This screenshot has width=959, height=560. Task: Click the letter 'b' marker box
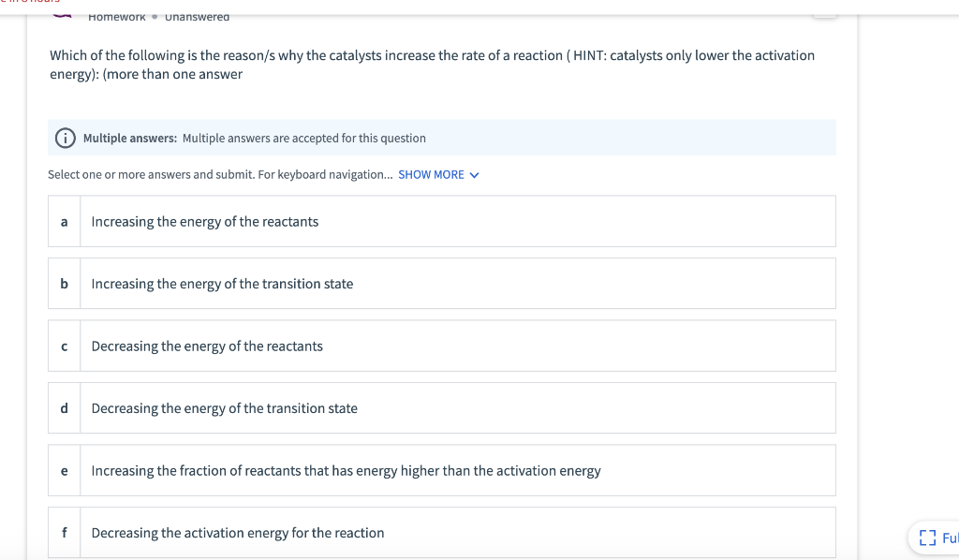point(64,284)
